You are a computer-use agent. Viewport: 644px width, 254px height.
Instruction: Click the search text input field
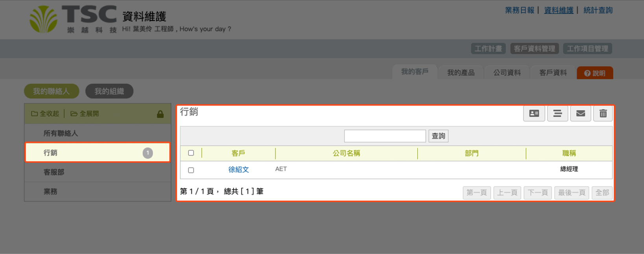click(x=385, y=136)
